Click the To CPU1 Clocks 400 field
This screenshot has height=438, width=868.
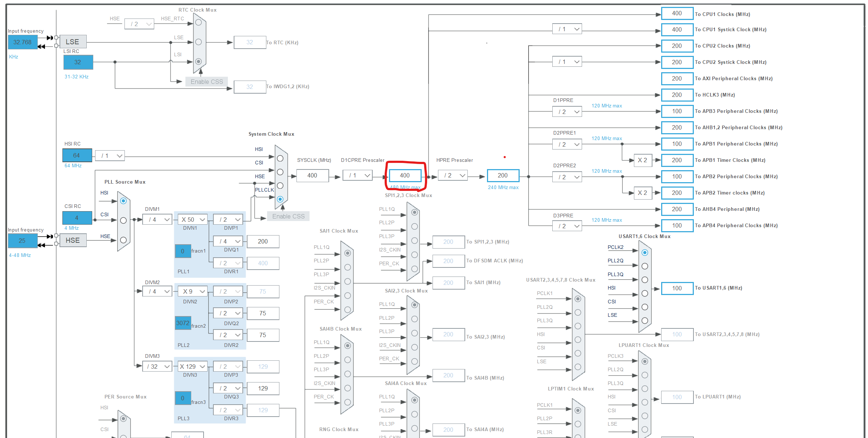tap(677, 13)
